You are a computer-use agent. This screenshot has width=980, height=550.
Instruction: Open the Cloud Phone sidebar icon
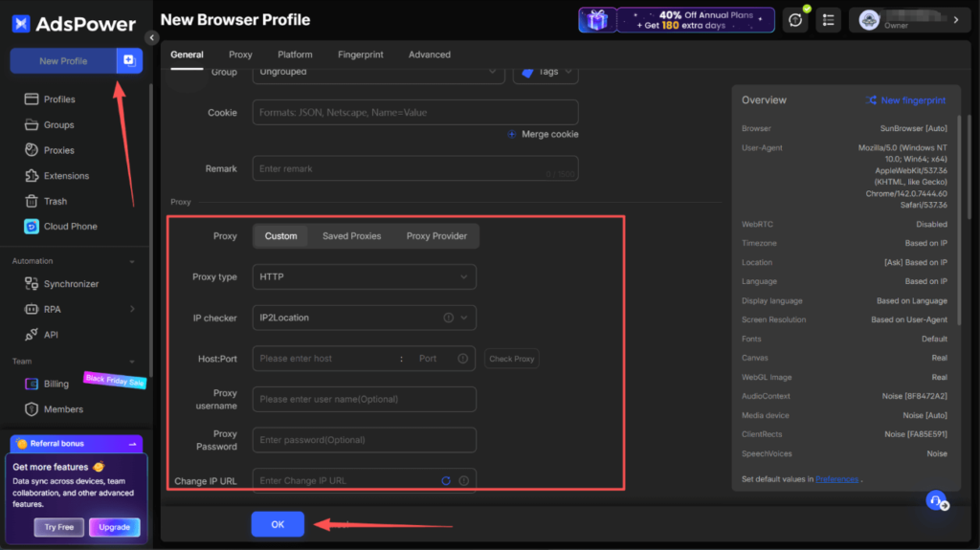tap(31, 227)
